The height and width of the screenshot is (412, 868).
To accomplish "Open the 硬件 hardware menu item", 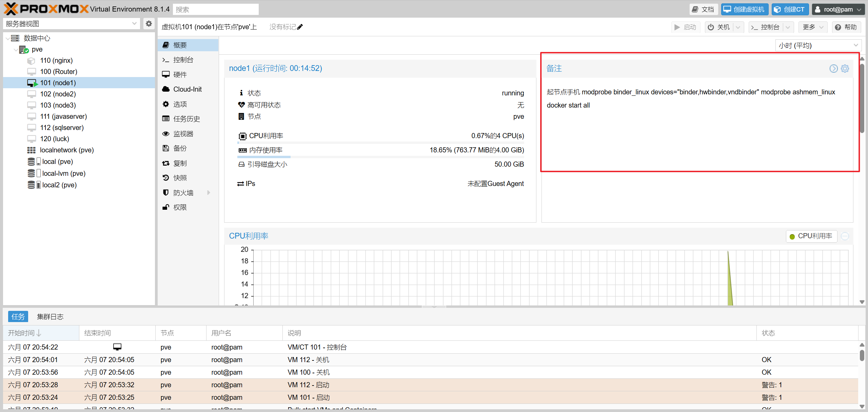I will click(180, 75).
